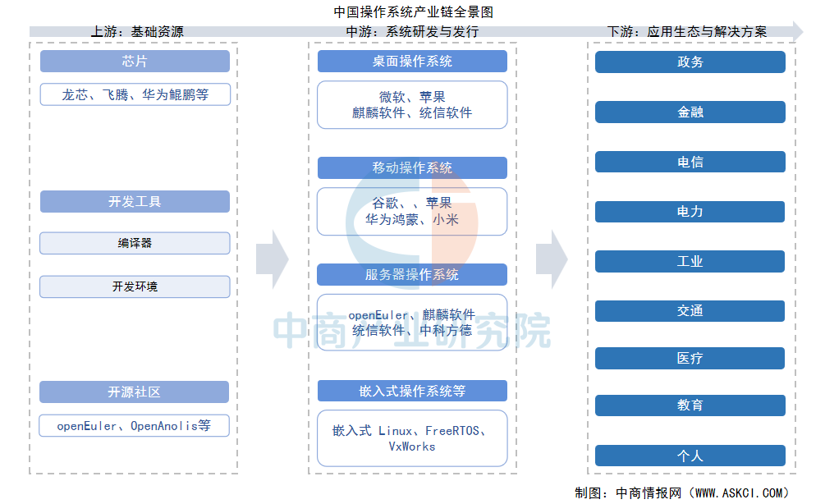Select the 电力 bar

tap(690, 212)
